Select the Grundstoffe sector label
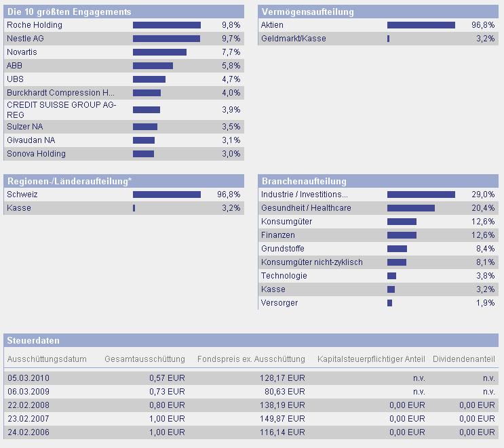504x448 pixels. click(x=283, y=249)
